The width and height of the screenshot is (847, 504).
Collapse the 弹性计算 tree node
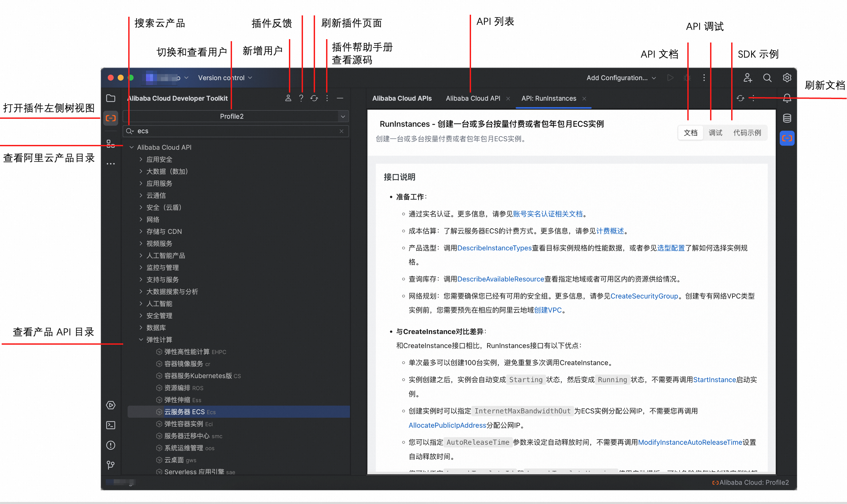click(x=141, y=340)
